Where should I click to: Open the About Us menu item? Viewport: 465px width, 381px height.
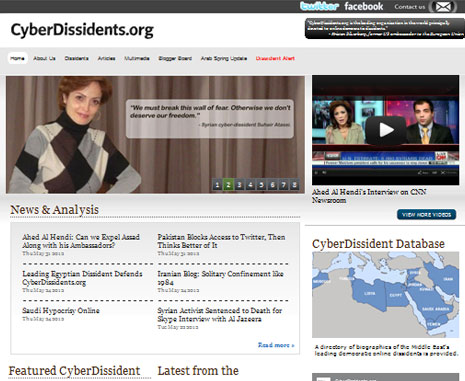click(44, 58)
